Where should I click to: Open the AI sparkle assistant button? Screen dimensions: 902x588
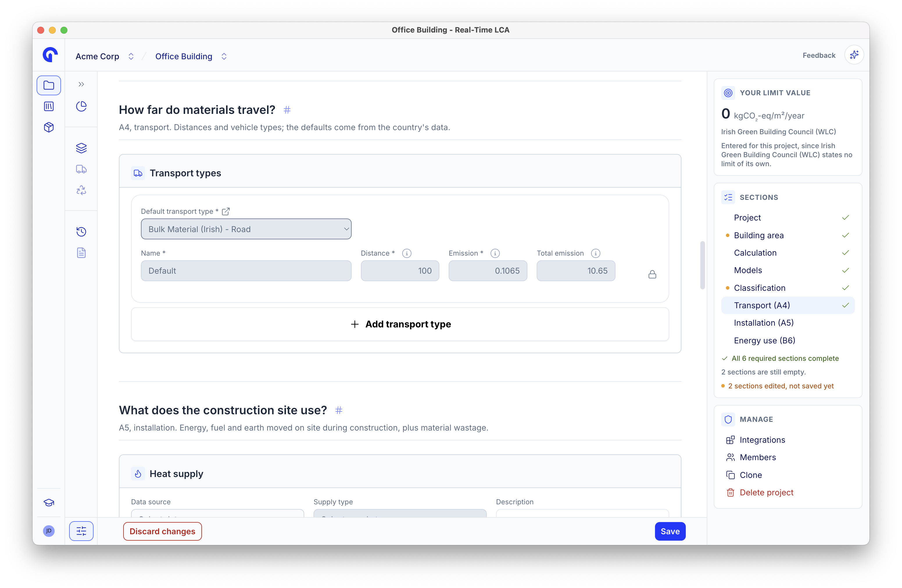coord(854,55)
